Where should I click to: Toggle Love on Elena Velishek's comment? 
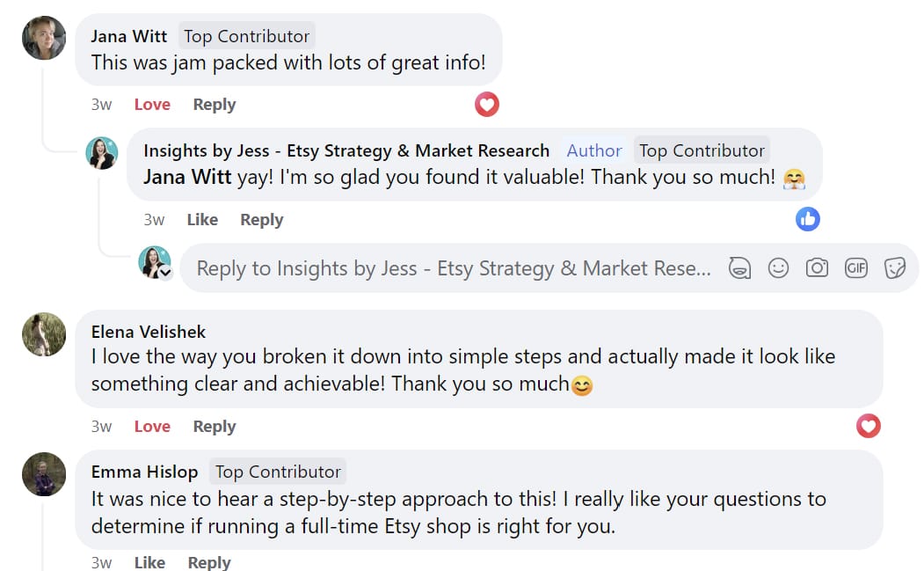coord(152,427)
